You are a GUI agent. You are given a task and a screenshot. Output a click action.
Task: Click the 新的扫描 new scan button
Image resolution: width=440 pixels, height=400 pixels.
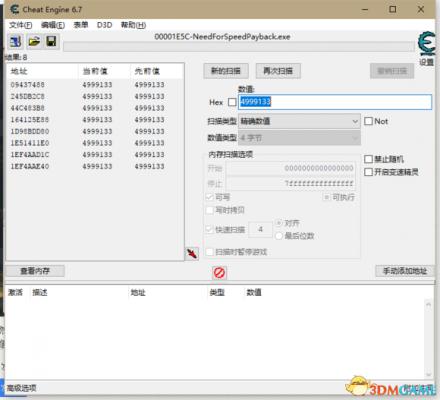pyautogui.click(x=226, y=71)
